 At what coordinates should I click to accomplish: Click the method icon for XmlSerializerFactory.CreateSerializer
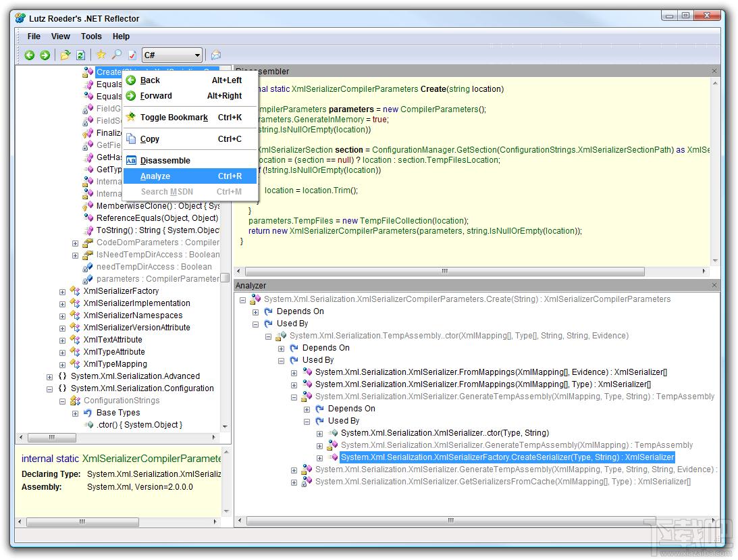[333, 457]
